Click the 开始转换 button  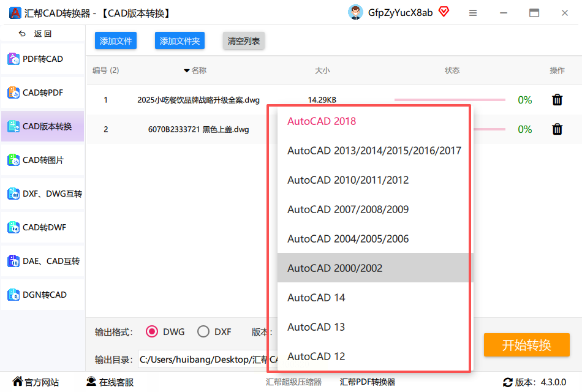[526, 345]
